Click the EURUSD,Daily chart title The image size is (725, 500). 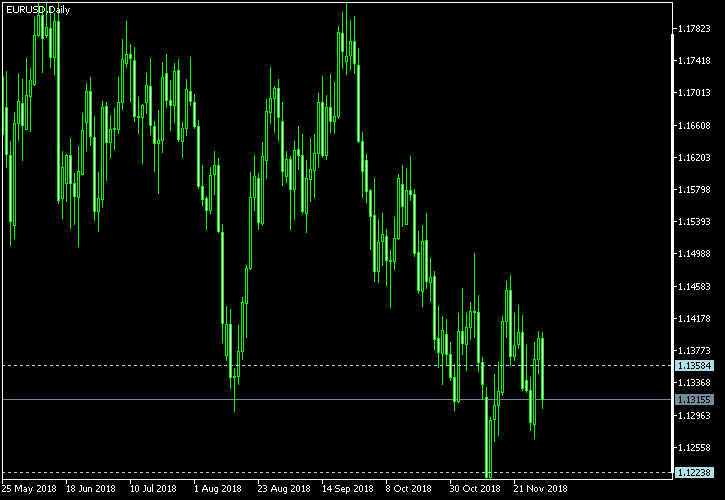pos(38,10)
